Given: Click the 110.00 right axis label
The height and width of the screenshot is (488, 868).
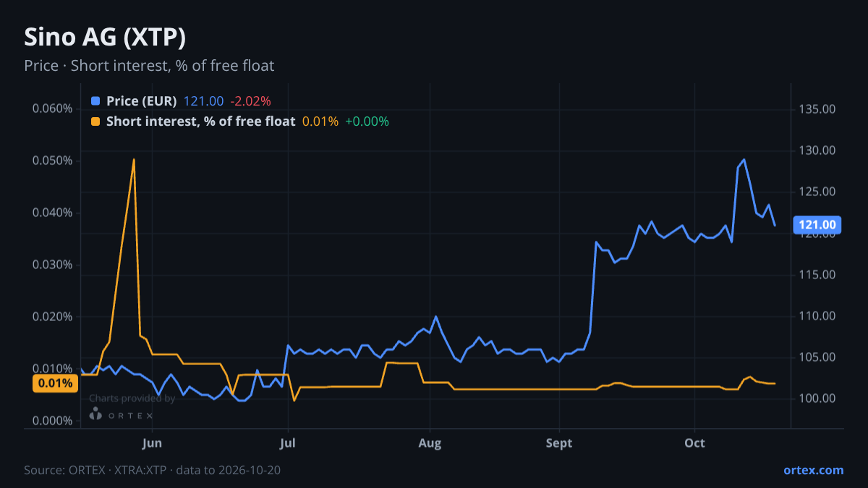Looking at the screenshot, I should (819, 316).
